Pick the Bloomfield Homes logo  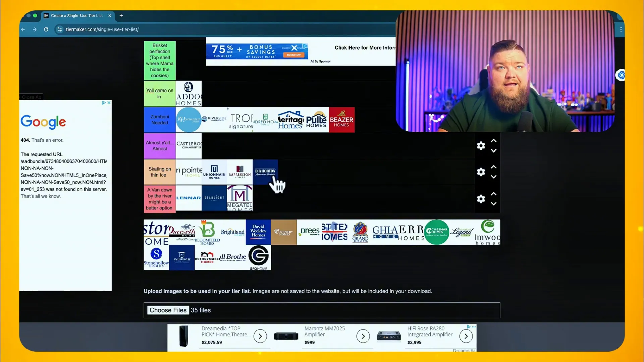[x=207, y=232]
